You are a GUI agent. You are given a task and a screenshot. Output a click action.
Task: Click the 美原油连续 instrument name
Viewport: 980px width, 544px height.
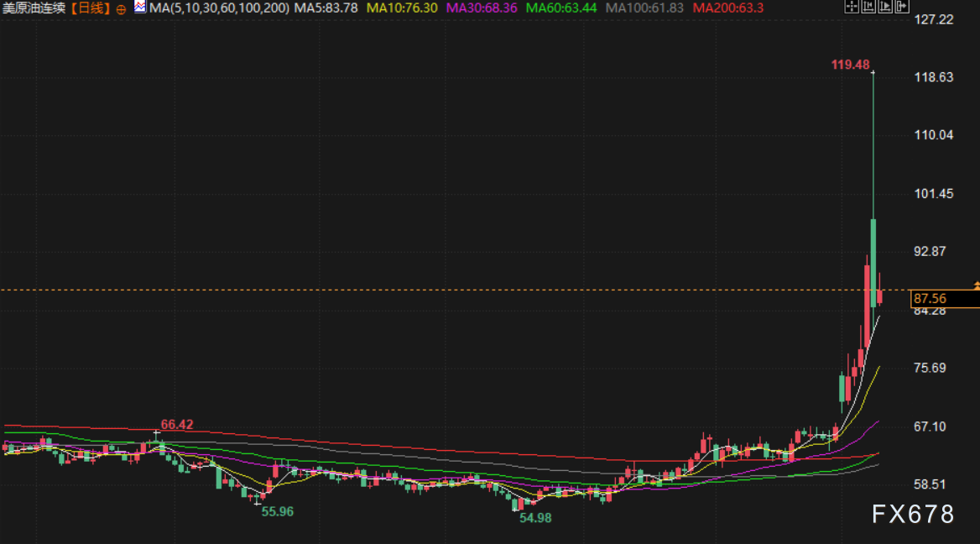click(x=34, y=8)
